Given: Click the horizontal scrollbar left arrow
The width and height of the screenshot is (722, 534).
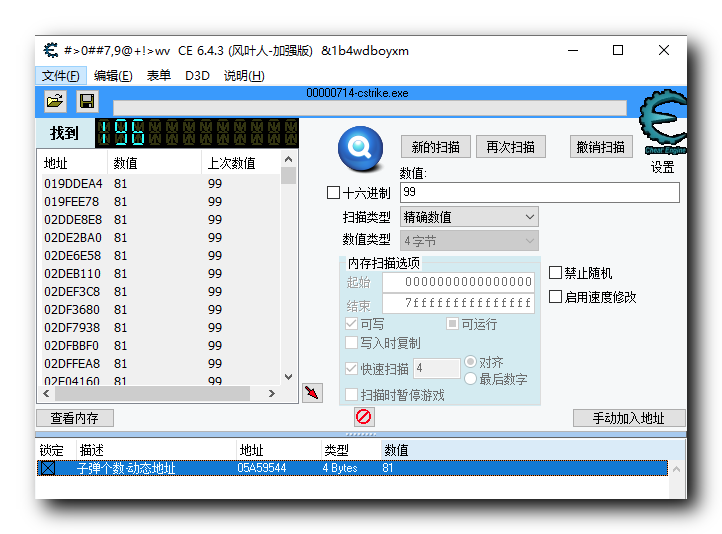Looking at the screenshot, I should [46, 394].
